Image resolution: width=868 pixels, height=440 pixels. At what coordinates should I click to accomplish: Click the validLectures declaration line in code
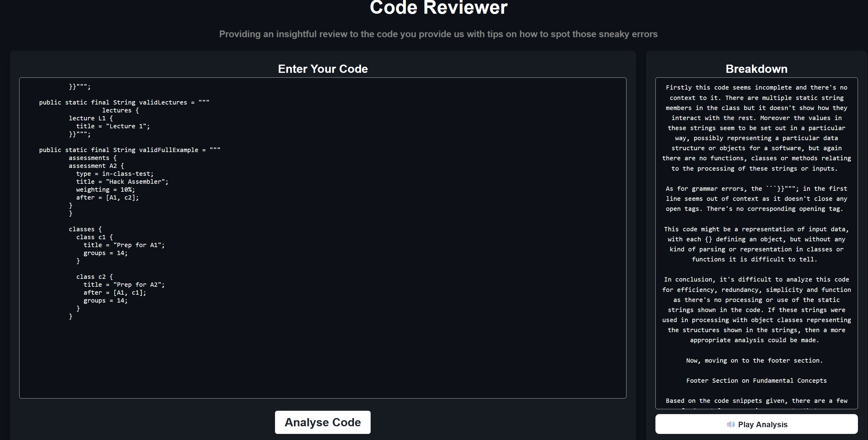point(124,102)
